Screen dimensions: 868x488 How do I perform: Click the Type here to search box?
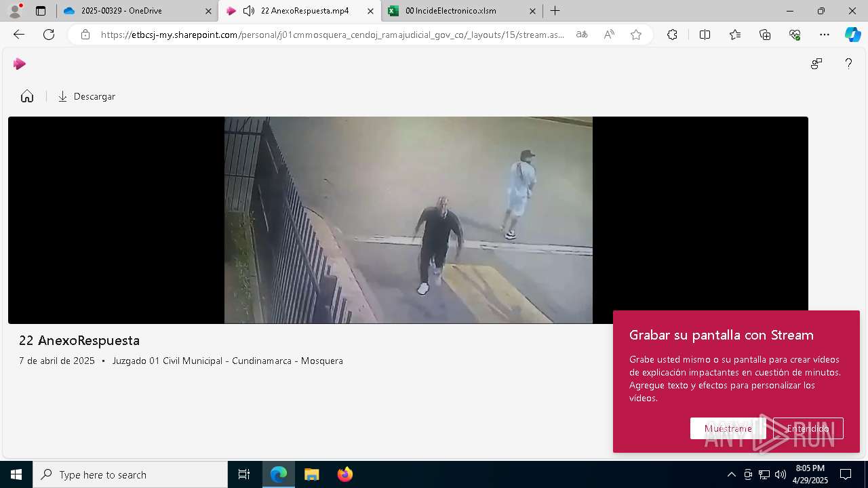(130, 474)
